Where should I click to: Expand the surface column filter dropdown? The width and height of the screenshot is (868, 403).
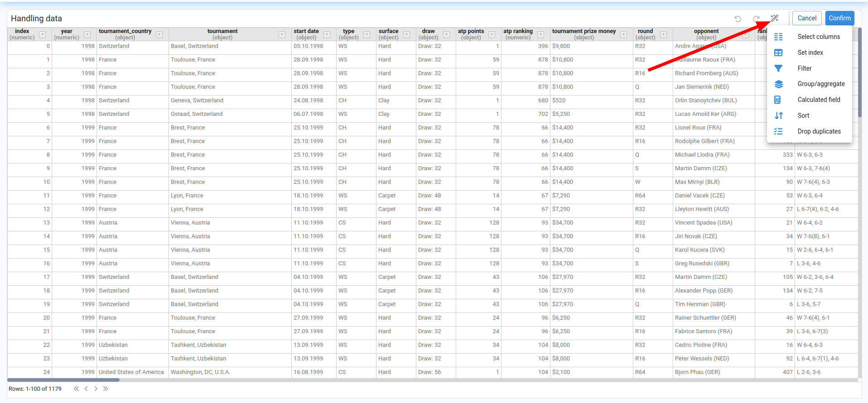coord(407,34)
